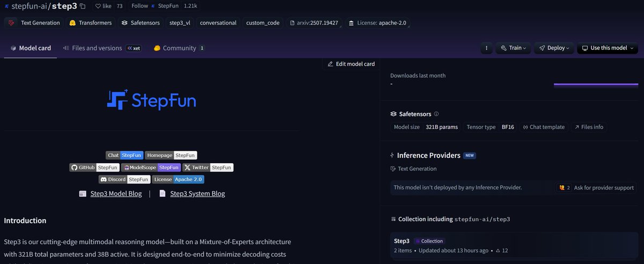Switch to the Model card tab
This screenshot has width=644, height=264.
pyautogui.click(x=31, y=48)
